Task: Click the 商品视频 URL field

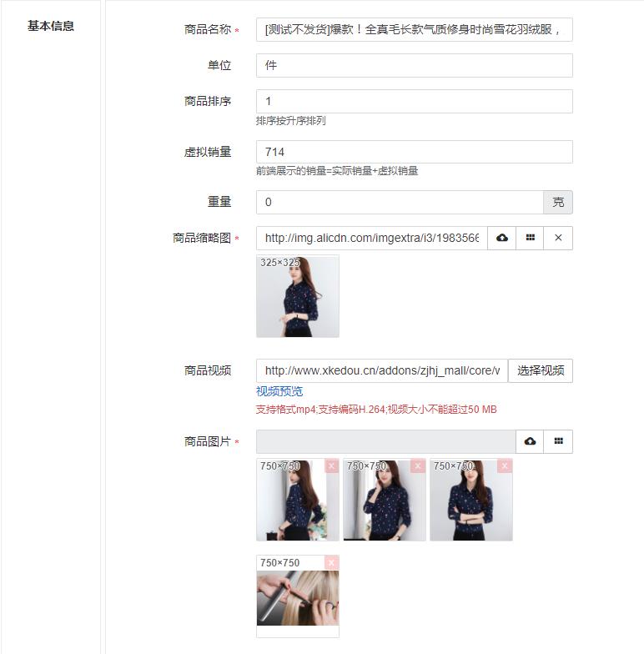Action: click(381, 371)
